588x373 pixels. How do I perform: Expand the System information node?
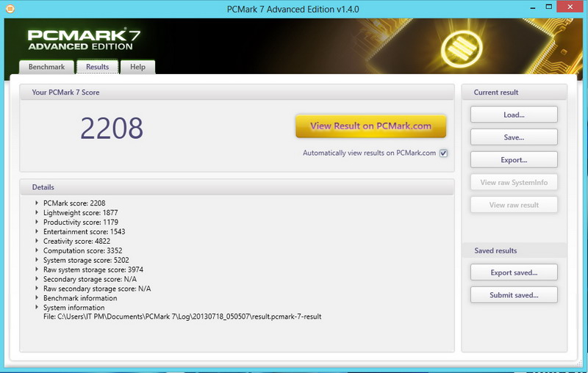37,308
